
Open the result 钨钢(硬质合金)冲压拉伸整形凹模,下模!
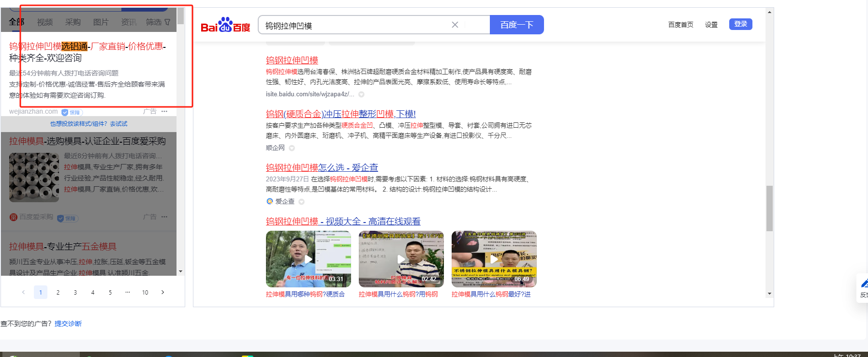coord(341,114)
